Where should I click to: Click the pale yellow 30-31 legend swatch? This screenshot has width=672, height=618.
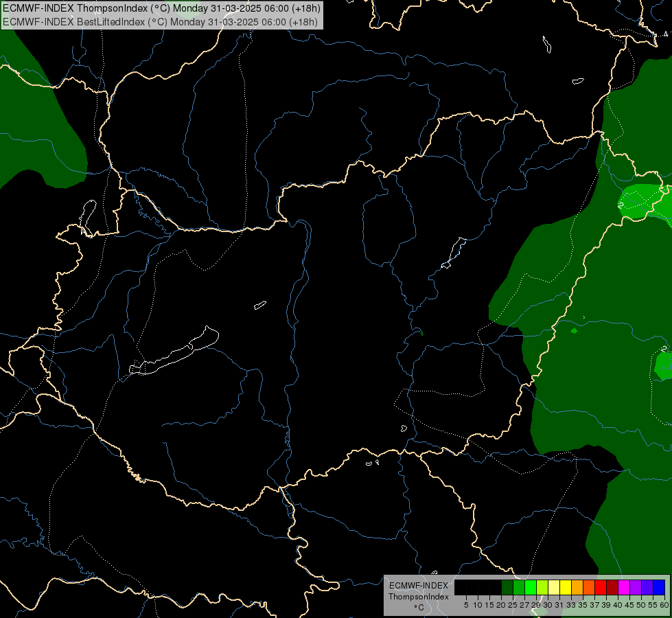[x=554, y=587]
